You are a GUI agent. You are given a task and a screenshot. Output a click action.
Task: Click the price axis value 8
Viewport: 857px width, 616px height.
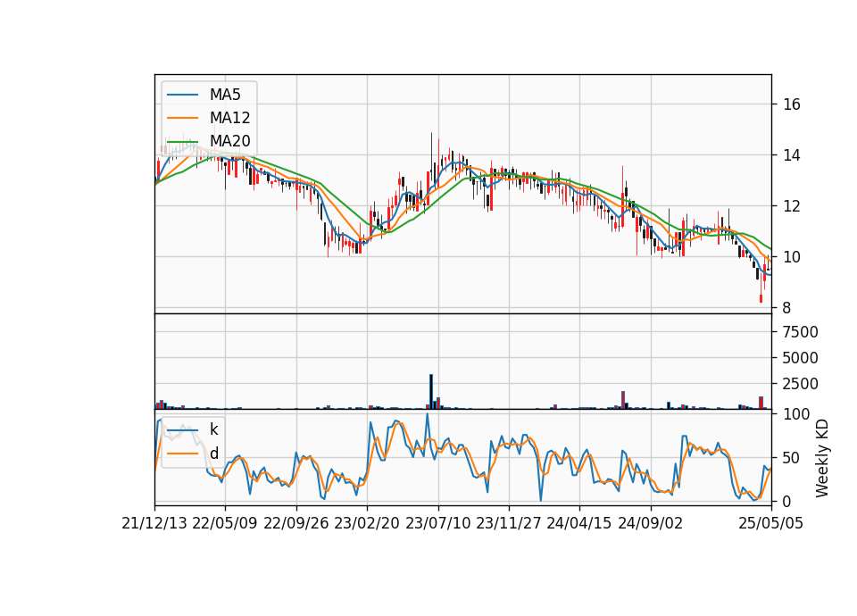coord(787,308)
